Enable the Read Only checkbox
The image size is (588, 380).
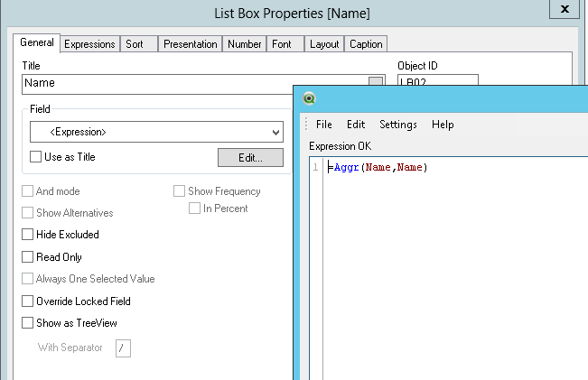click(x=27, y=256)
